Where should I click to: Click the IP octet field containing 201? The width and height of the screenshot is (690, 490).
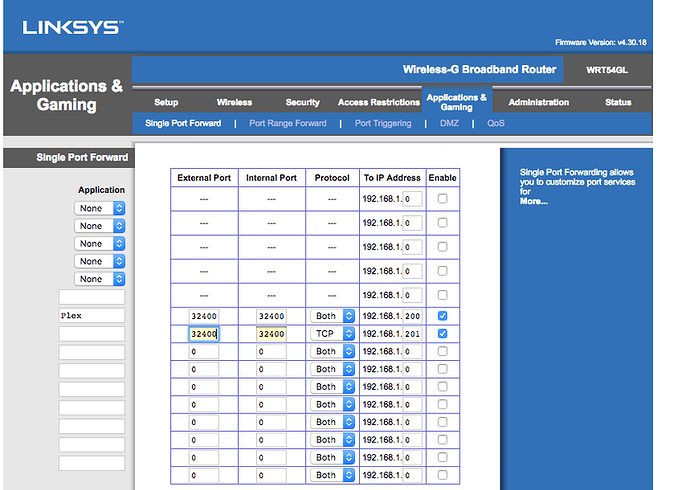(x=413, y=334)
